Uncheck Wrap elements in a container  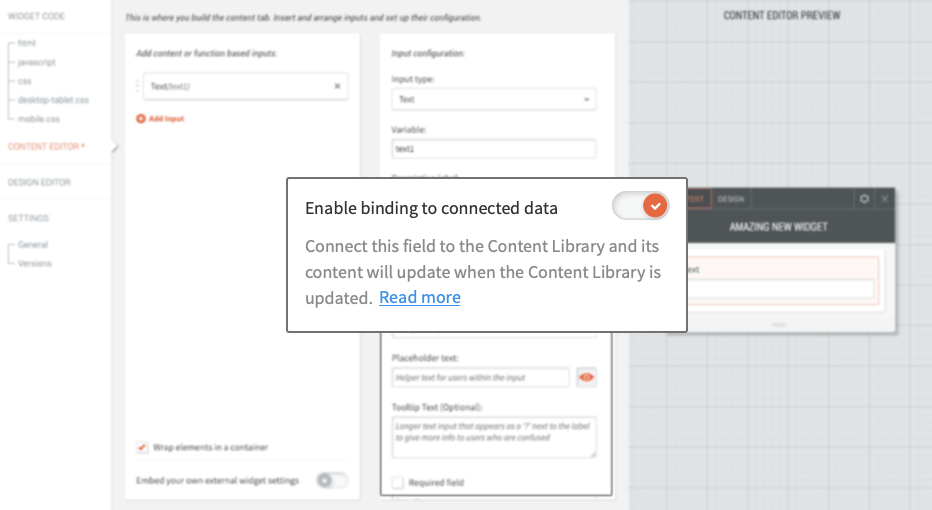[141, 447]
